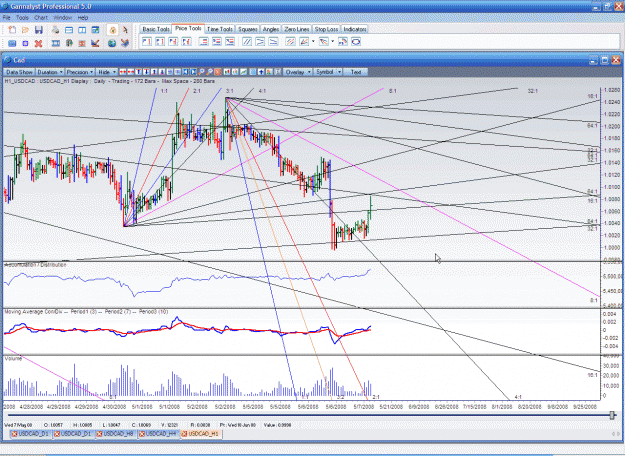Image resolution: width=625 pixels, height=456 pixels.
Task: Switch to the Angles tab
Action: point(271,29)
